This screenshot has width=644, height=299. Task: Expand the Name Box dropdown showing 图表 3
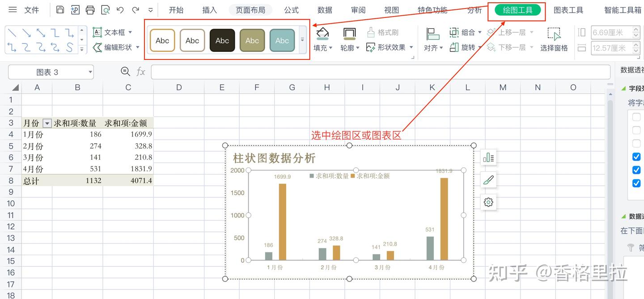pyautogui.click(x=90, y=72)
